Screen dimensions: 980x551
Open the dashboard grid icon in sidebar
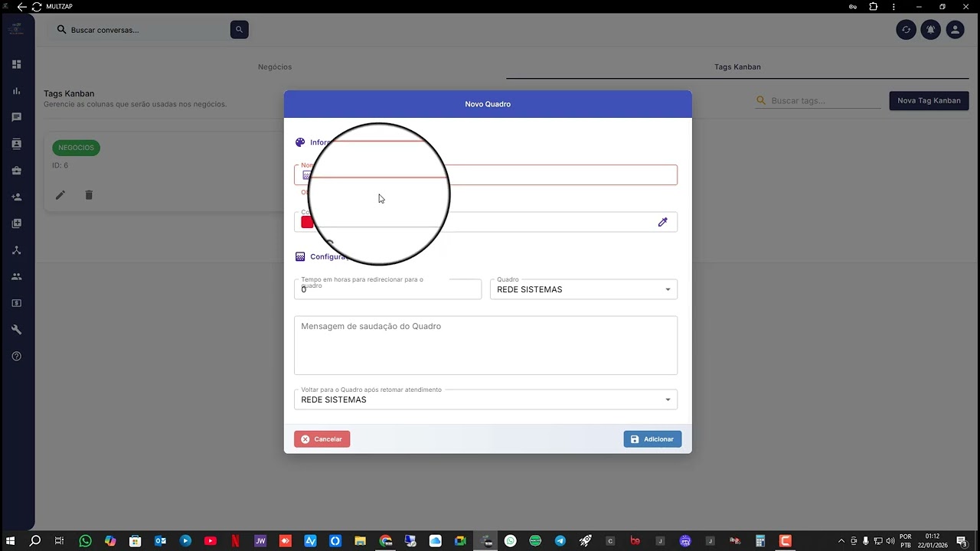tap(16, 64)
